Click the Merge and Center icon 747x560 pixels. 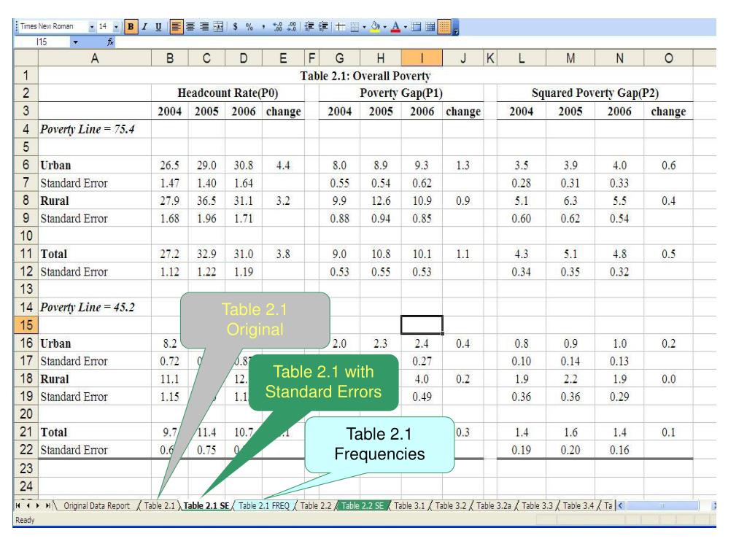(218, 27)
